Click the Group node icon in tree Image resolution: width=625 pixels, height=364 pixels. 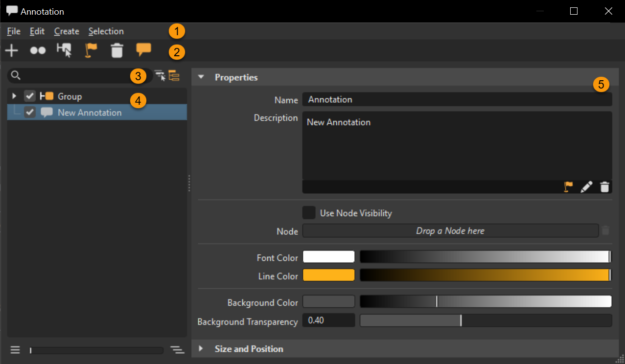47,96
